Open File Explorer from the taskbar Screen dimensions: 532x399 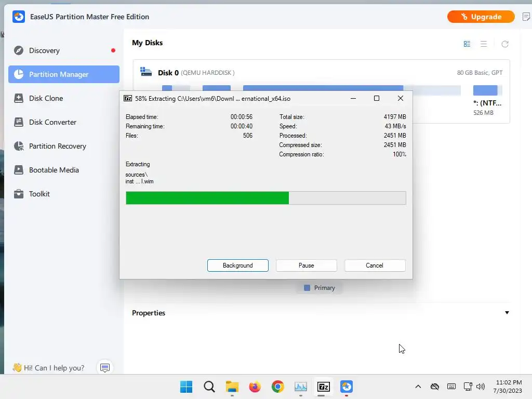click(232, 387)
